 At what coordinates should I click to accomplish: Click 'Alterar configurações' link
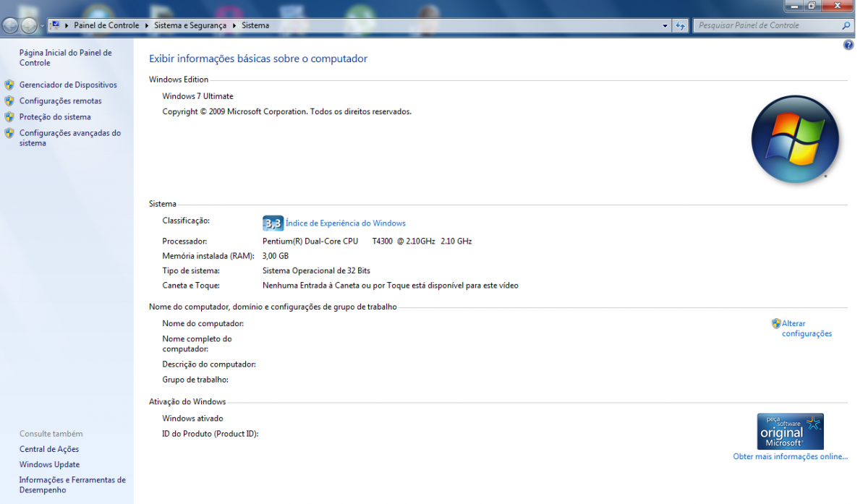[807, 328]
